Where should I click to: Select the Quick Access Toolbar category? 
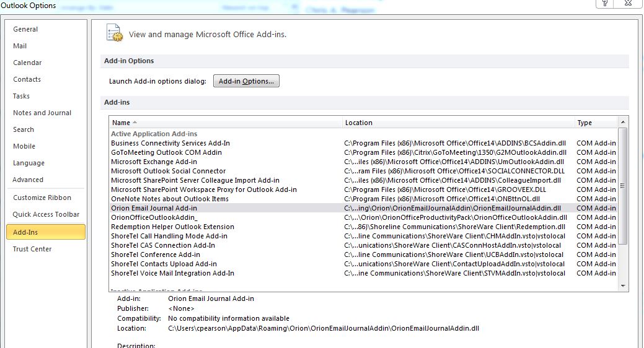tap(46, 214)
